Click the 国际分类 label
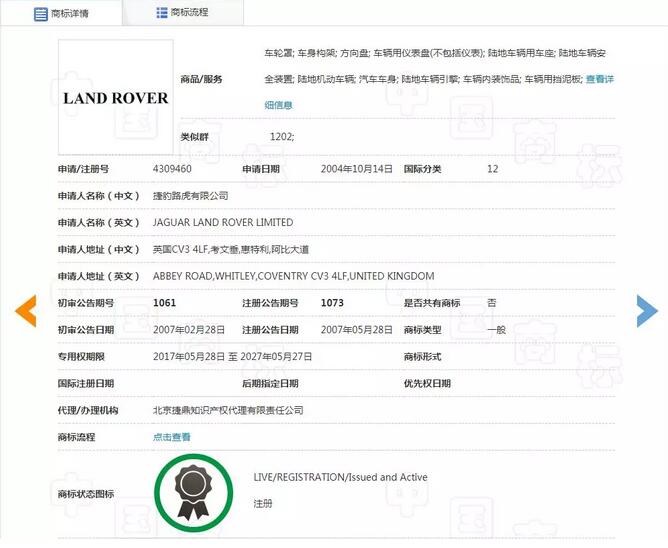Screen dimensions: 668x548 pyautogui.click(x=423, y=169)
